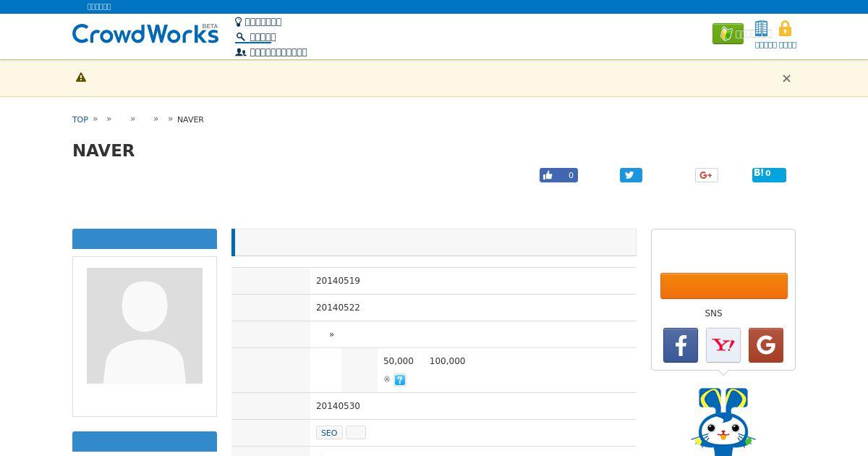Open the blue question-mark help icon
868x456 pixels.
tap(400, 380)
